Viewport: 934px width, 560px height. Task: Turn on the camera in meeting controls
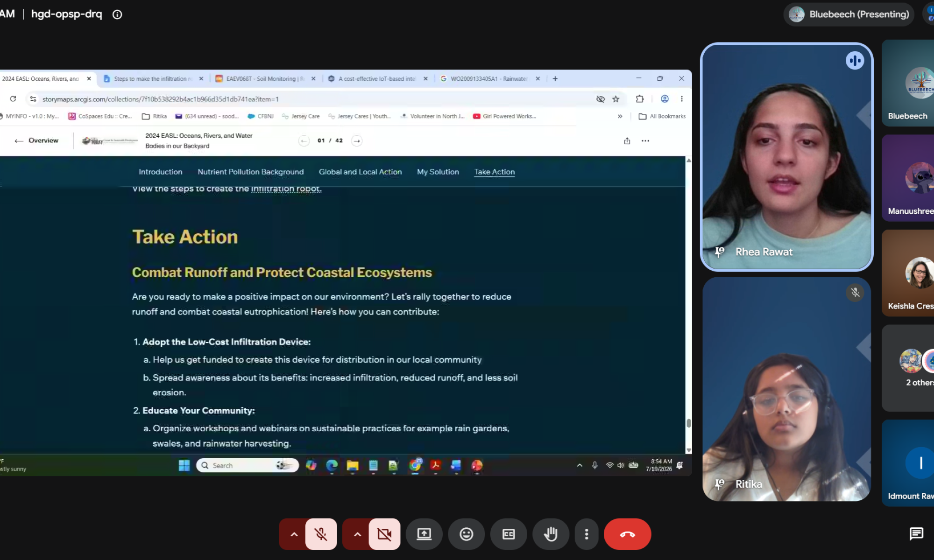coord(384,534)
